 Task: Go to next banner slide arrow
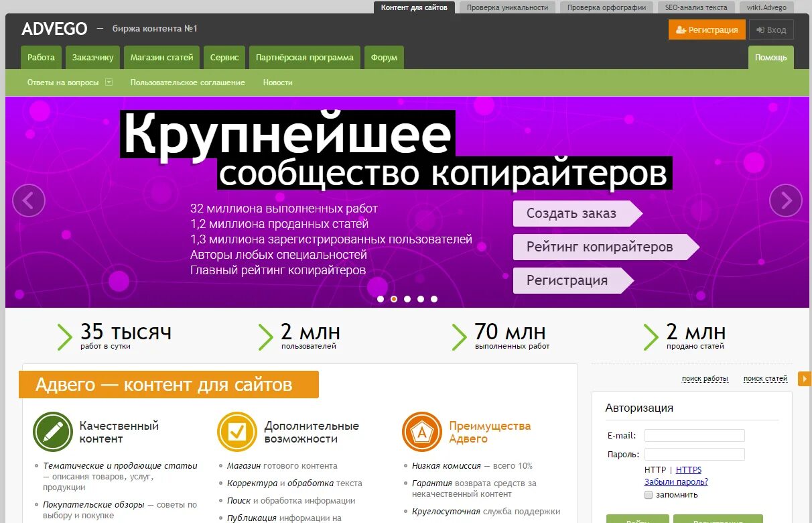[786, 200]
